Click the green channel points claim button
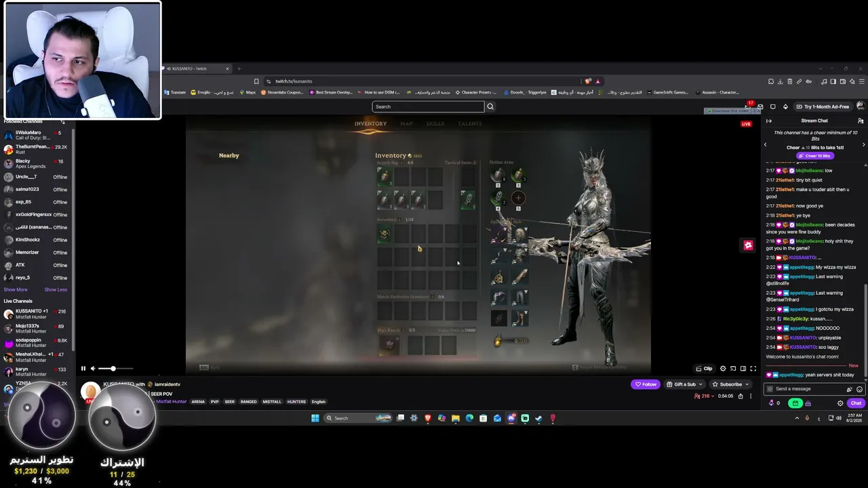This screenshot has width=868, height=488. click(x=795, y=403)
